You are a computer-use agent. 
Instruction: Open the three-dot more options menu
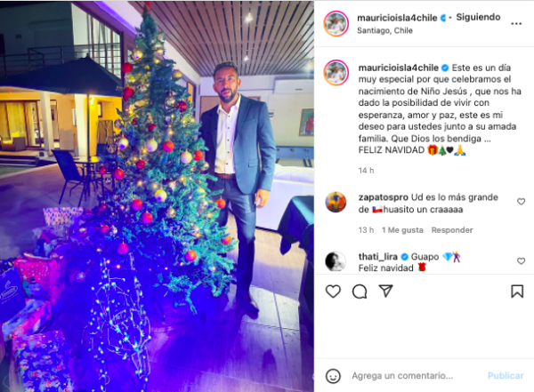(516, 23)
